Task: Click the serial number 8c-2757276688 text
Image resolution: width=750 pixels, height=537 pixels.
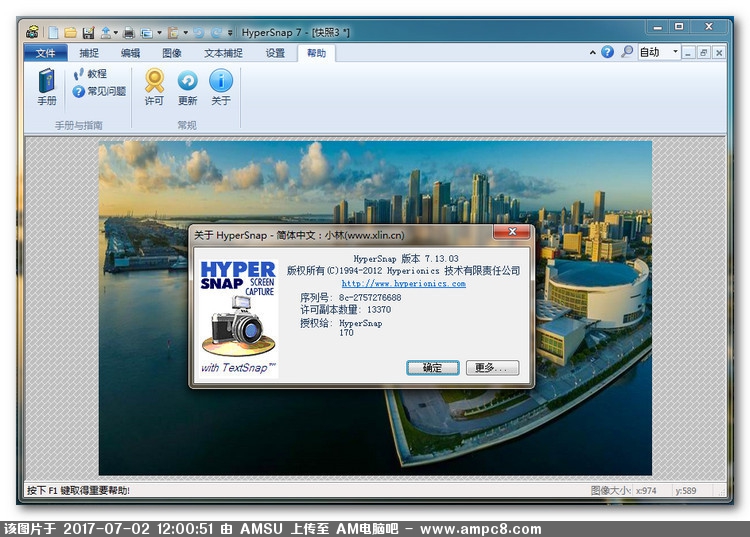Action: click(x=370, y=297)
